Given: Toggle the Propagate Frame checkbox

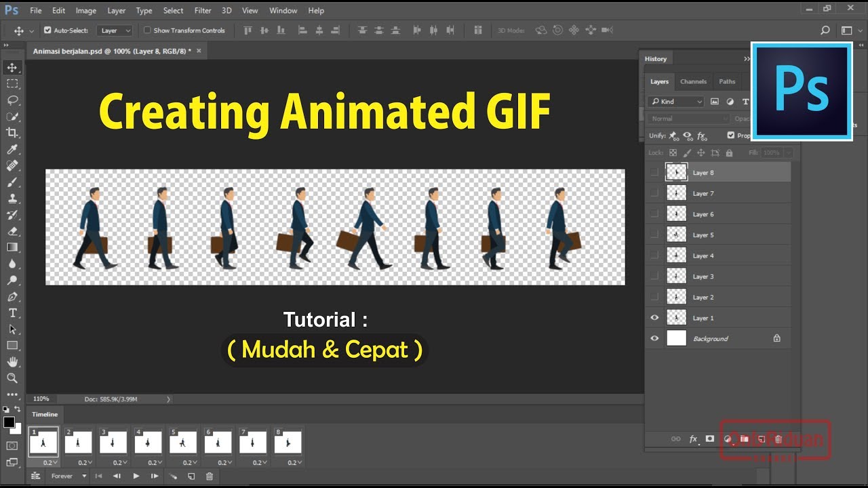Looking at the screenshot, I should (x=730, y=136).
